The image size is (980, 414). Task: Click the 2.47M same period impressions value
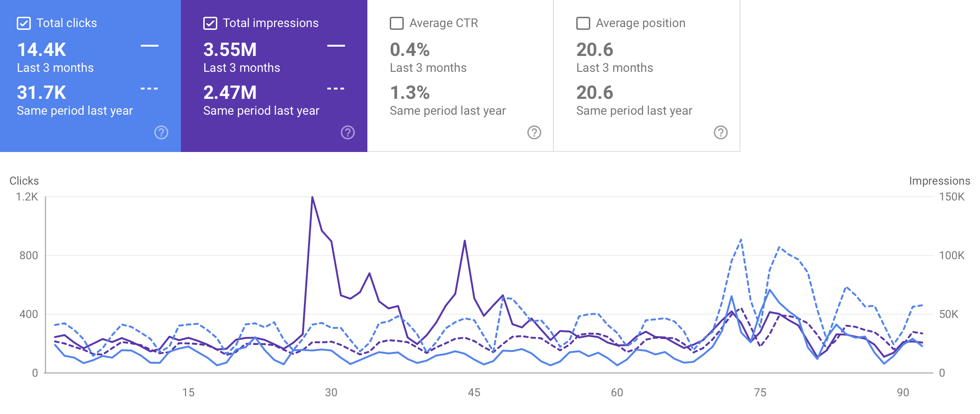pyautogui.click(x=230, y=93)
